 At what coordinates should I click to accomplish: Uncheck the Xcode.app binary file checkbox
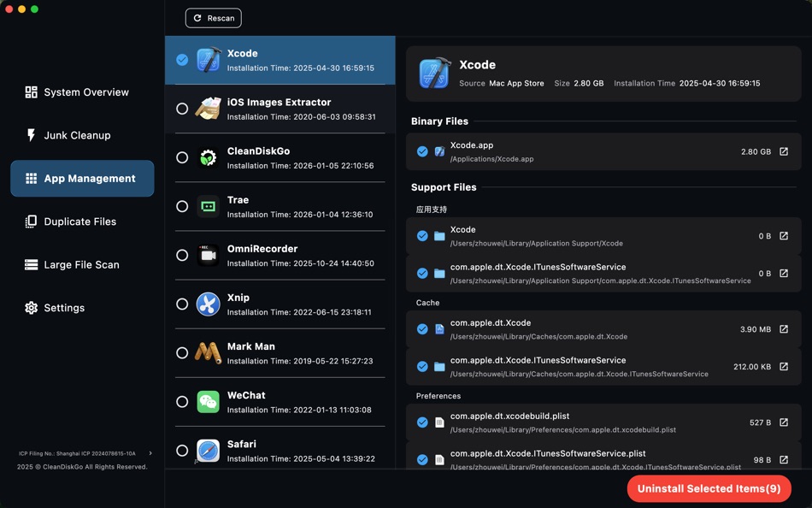(421, 151)
